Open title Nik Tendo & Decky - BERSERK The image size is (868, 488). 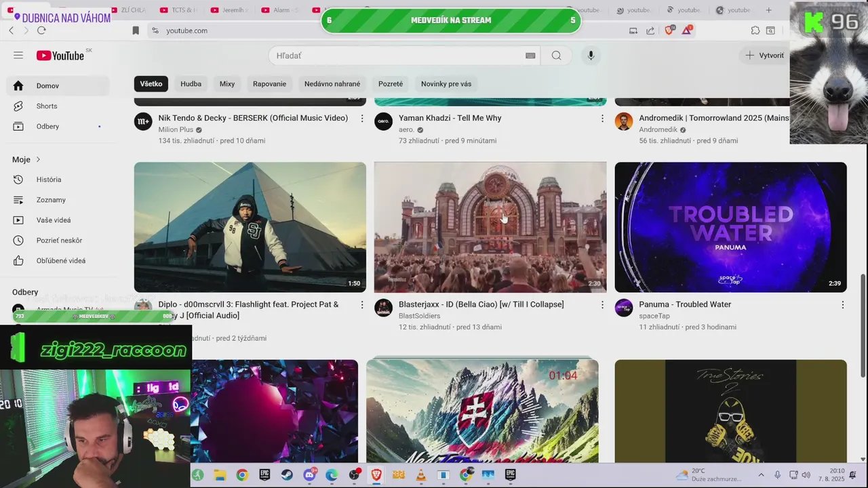[x=253, y=118]
